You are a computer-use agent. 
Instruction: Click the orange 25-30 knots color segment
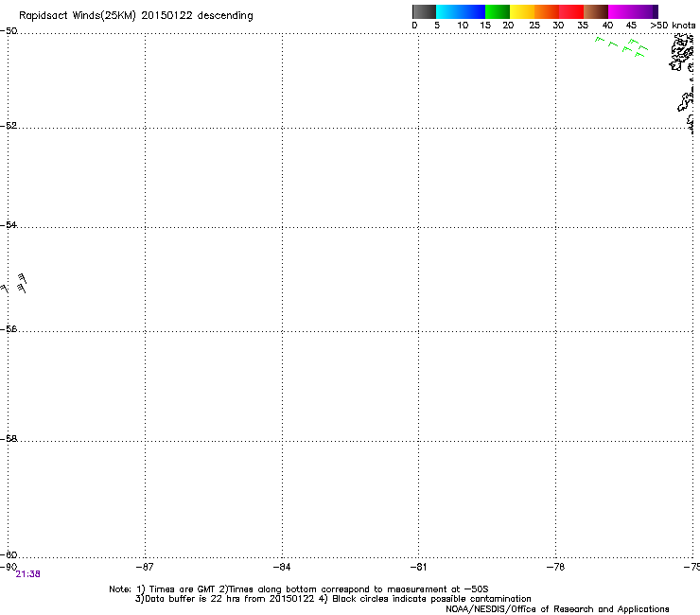pos(547,11)
